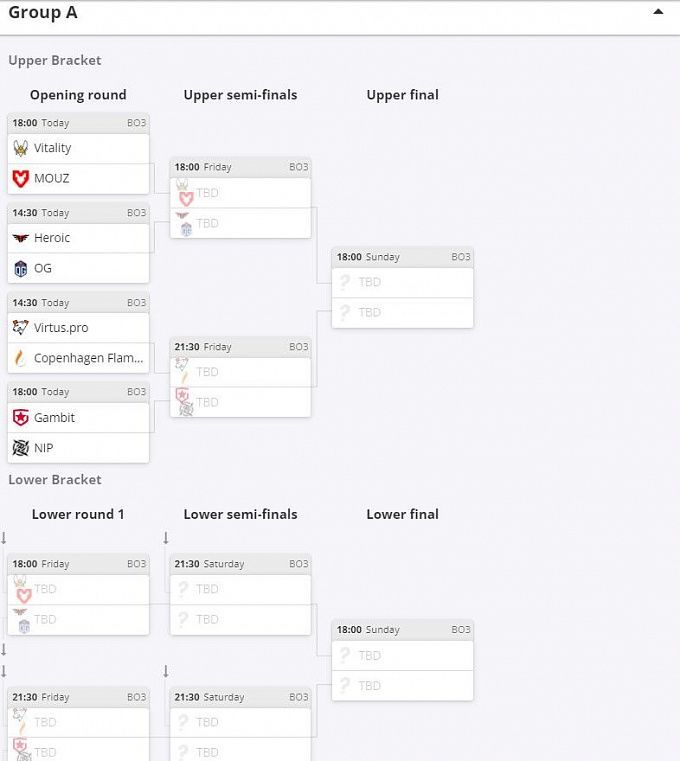Screen dimensions: 680x761
Task: Open the Vitality team link
Action: (53, 148)
